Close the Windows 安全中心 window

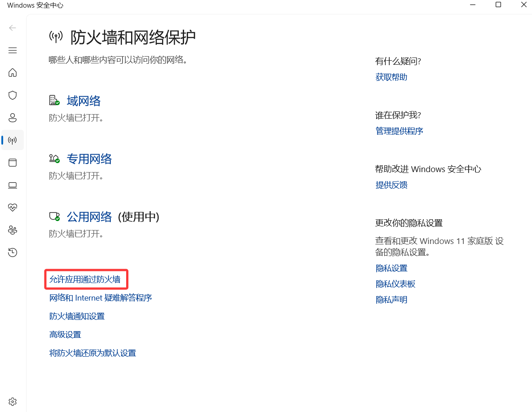click(523, 5)
